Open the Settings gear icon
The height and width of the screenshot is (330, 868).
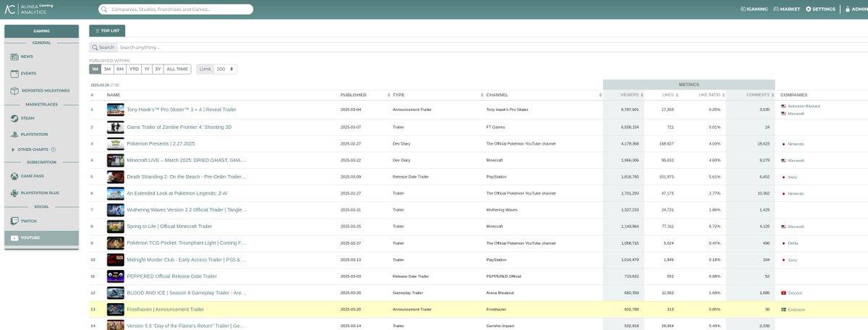[x=809, y=9]
